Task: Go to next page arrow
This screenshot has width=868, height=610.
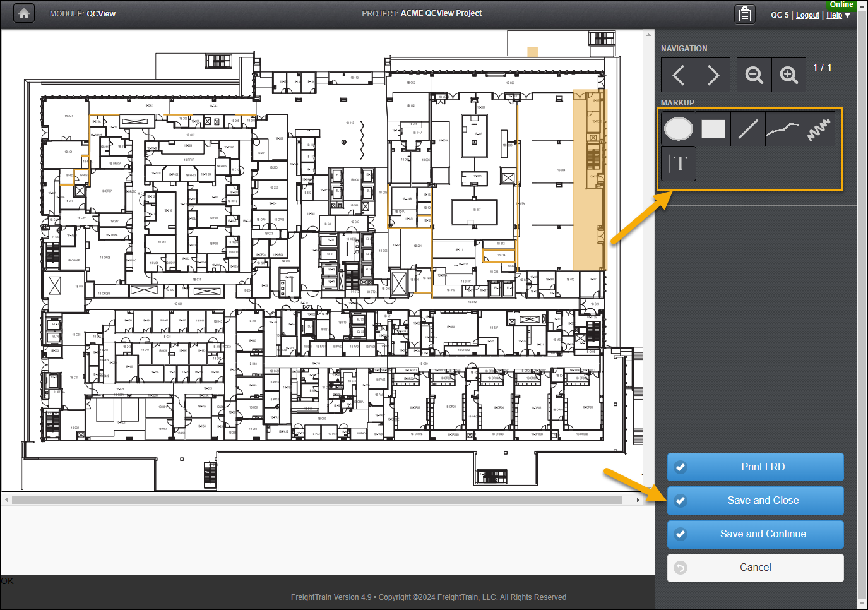Action: pos(713,75)
